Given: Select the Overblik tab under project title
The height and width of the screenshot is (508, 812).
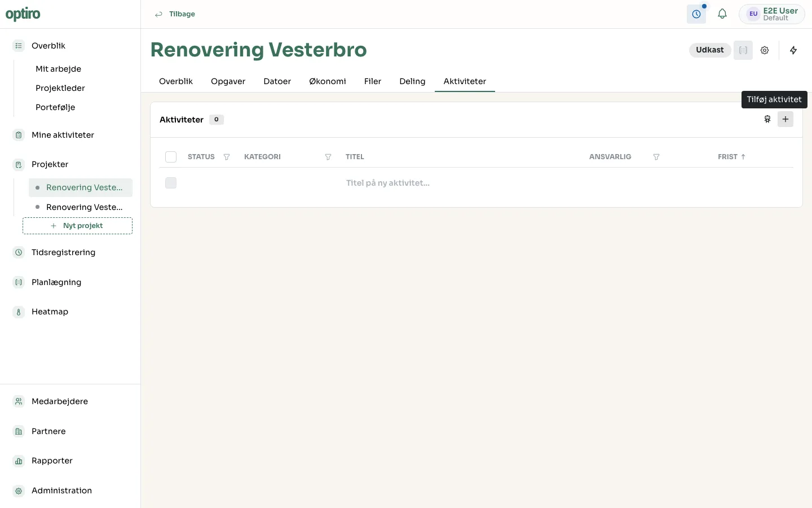Looking at the screenshot, I should click(x=176, y=81).
